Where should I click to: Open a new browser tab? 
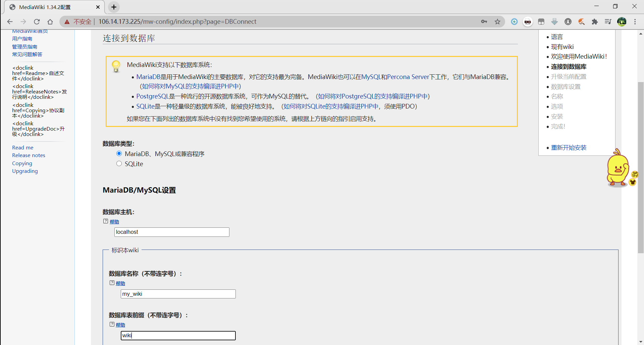114,7
